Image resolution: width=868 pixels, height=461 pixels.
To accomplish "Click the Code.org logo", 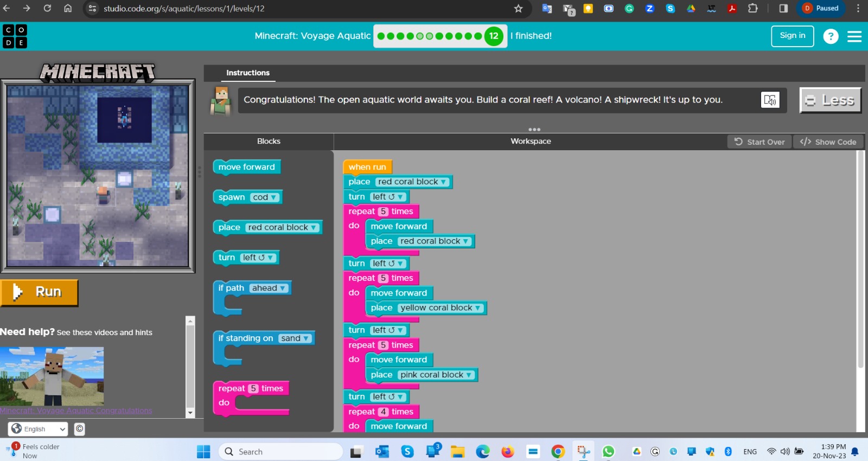I will (x=15, y=36).
